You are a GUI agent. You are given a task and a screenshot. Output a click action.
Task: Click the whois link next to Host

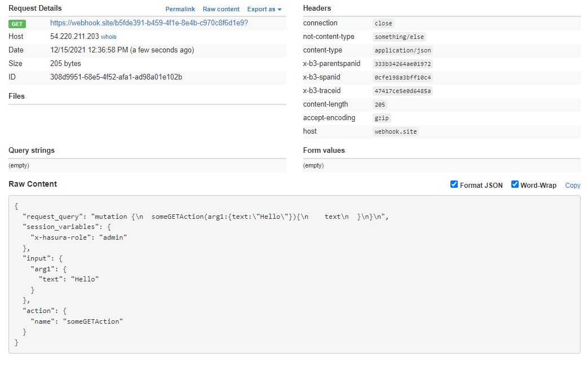108,36
